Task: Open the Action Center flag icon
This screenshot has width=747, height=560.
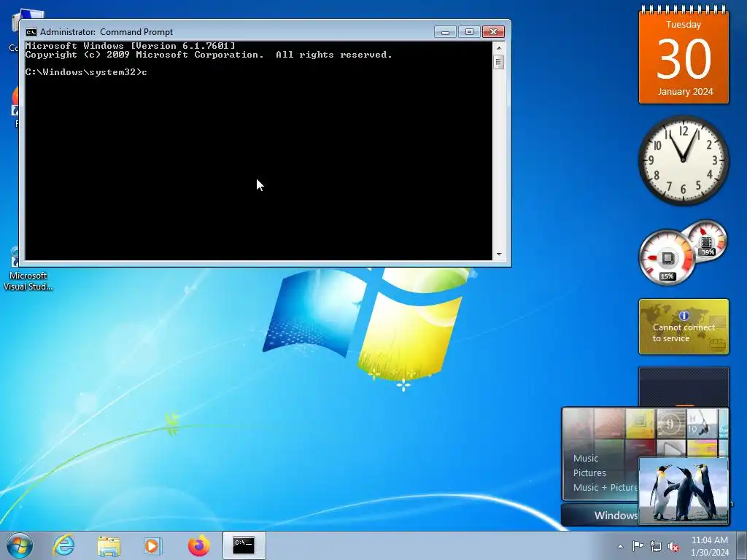Action: tap(638, 546)
